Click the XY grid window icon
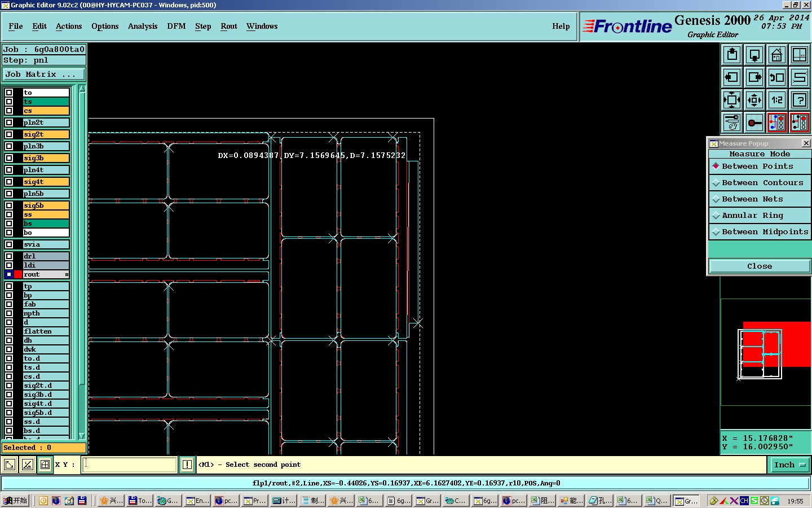This screenshot has height=508, width=812. pyautogui.click(x=800, y=55)
